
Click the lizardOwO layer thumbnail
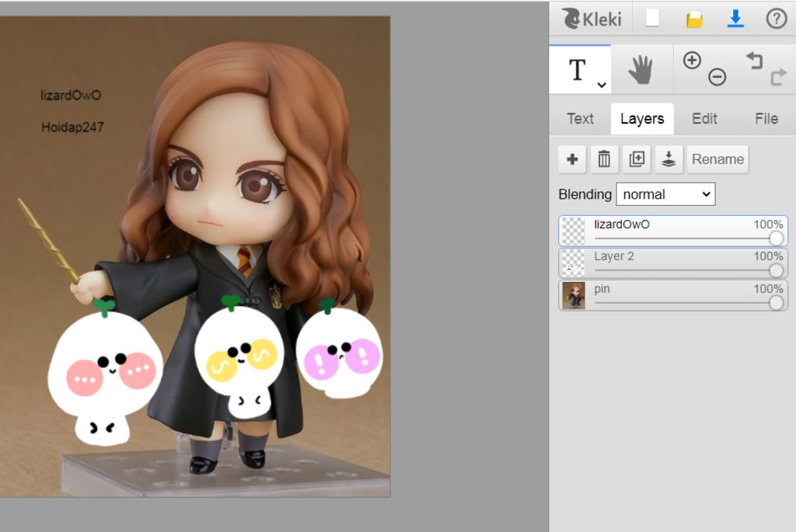point(574,231)
